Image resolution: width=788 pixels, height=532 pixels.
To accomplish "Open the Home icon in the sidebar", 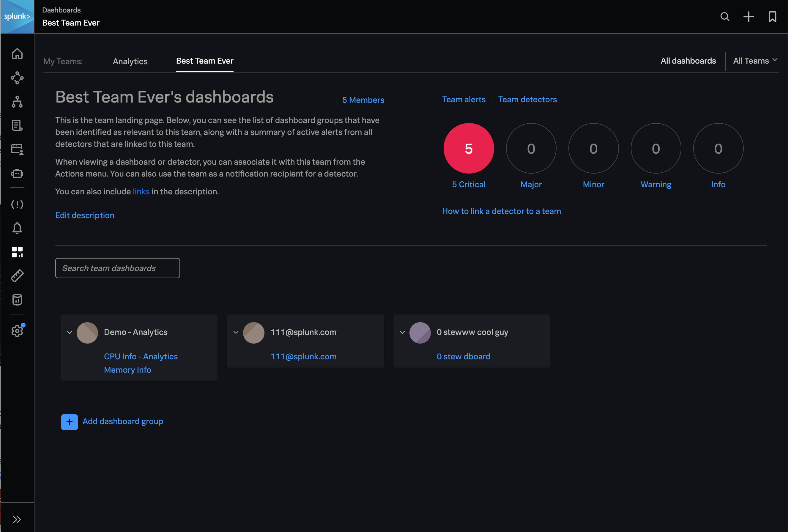I will 17,53.
